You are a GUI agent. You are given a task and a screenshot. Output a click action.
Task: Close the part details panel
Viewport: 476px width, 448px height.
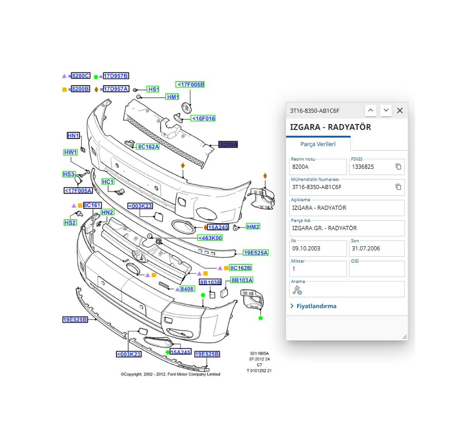pyautogui.click(x=400, y=110)
